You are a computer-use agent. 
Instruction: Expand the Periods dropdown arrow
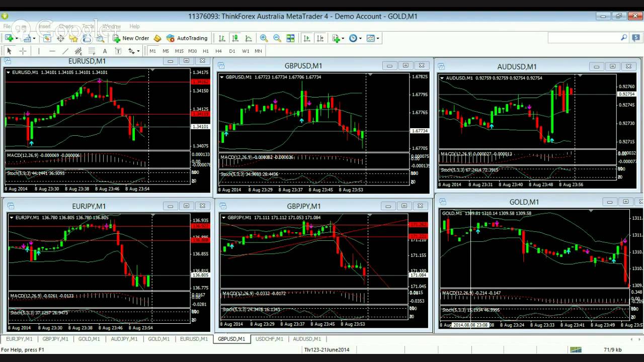pos(360,39)
